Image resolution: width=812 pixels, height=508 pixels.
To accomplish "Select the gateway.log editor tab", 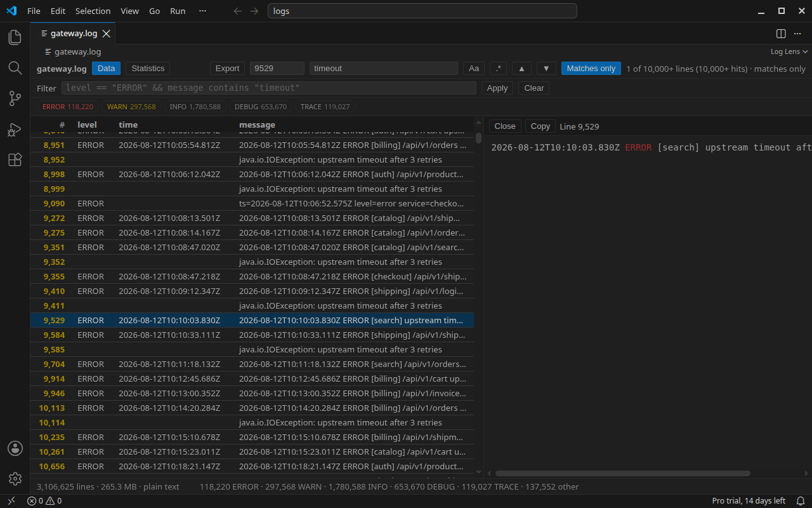I will point(73,34).
